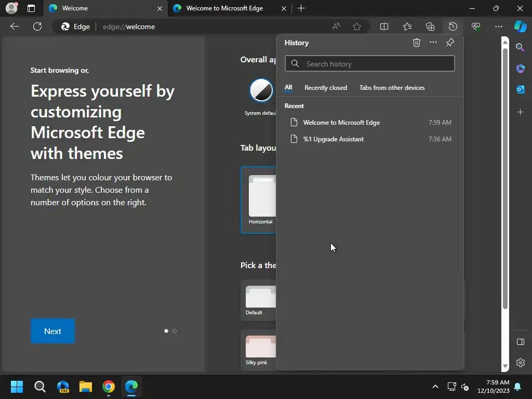Screen dimensions: 532x399
Task: Open the profile avatar menu
Action: [11, 8]
